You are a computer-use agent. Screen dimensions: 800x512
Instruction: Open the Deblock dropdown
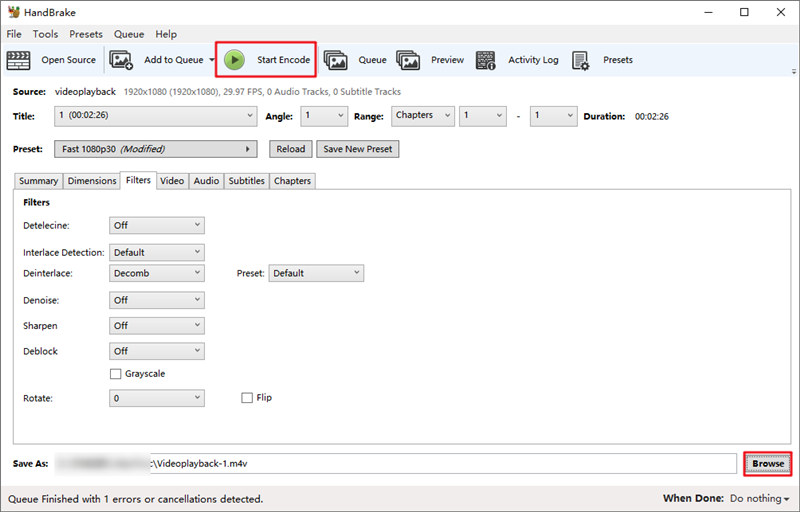click(x=157, y=351)
